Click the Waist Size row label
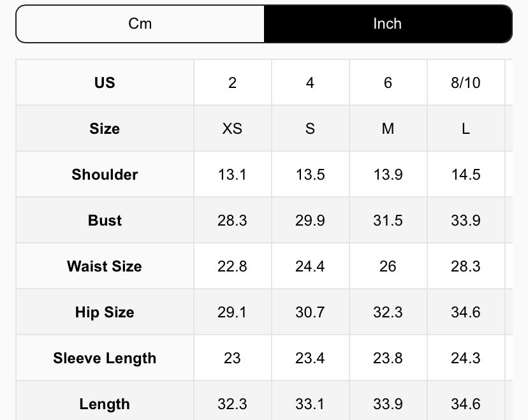This screenshot has height=420, width=528. (x=105, y=266)
